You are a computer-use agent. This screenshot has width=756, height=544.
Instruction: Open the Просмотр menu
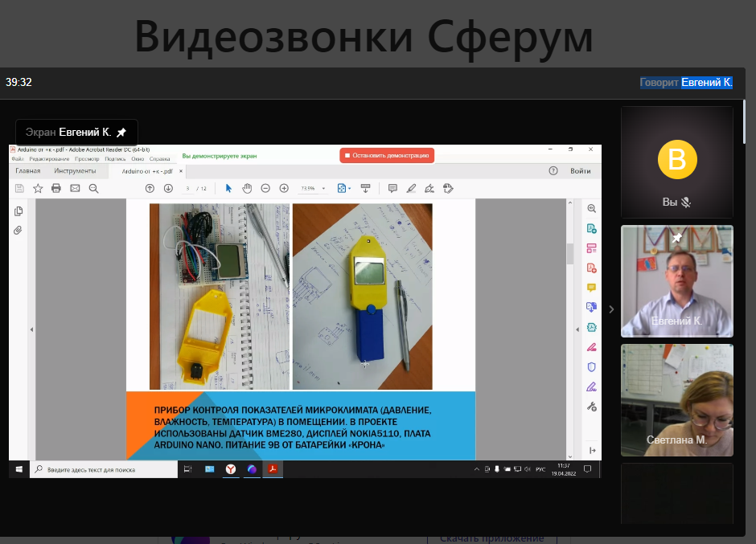(87, 158)
